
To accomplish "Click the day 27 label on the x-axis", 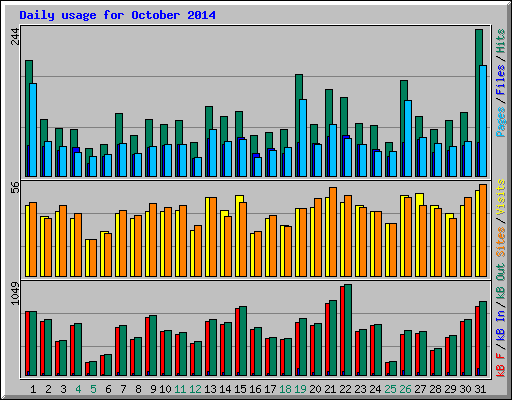I will coord(420,389).
